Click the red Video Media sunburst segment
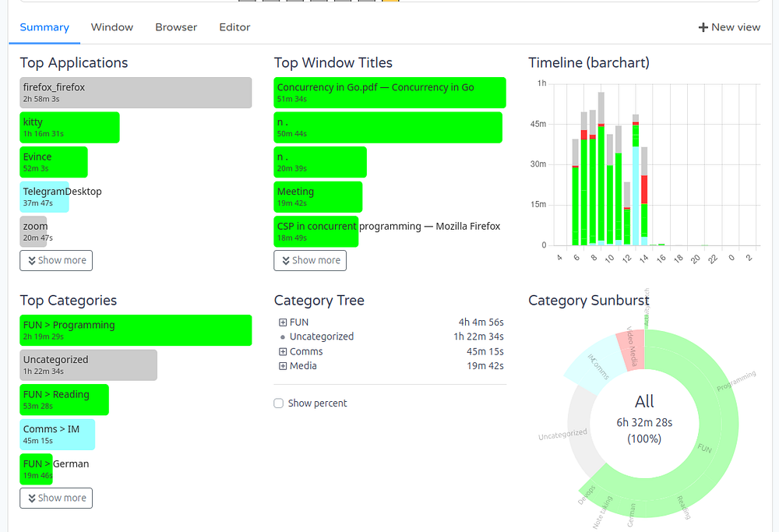The width and height of the screenshot is (779, 532). [x=631, y=351]
